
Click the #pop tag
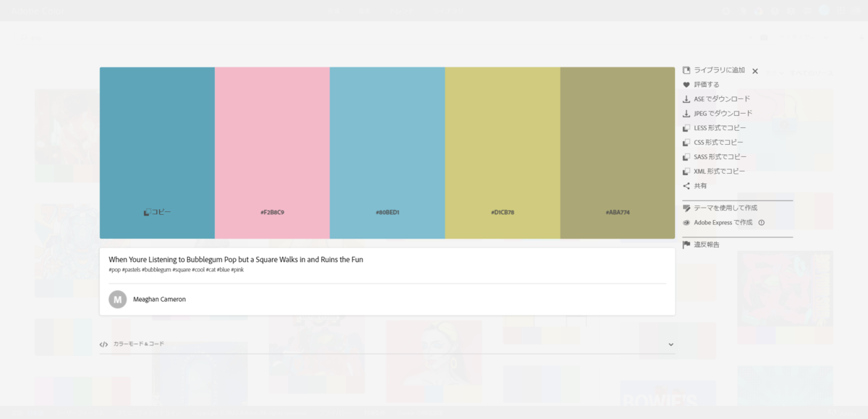click(x=114, y=269)
